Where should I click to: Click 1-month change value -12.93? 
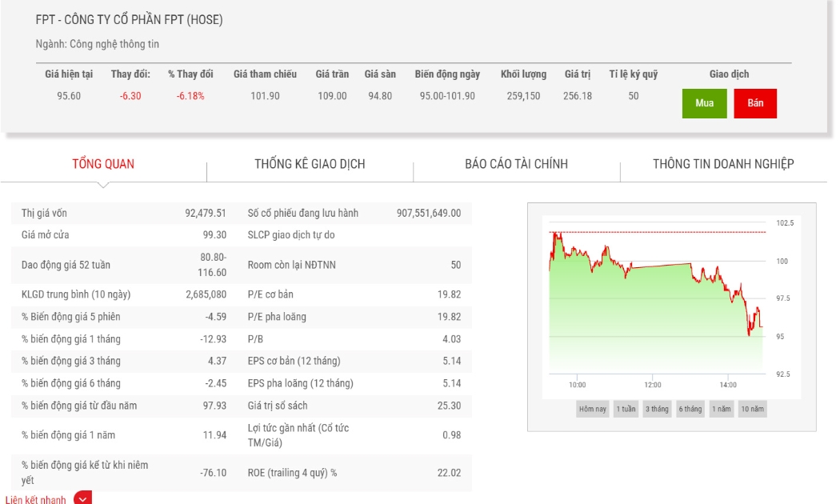[214, 339]
